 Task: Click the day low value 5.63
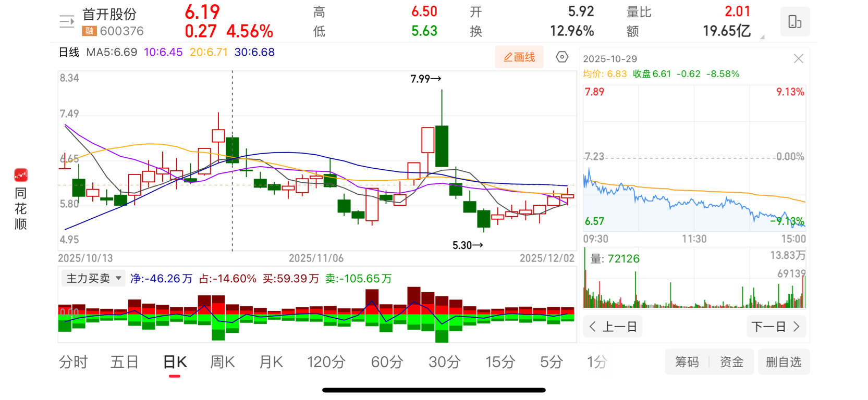(424, 31)
